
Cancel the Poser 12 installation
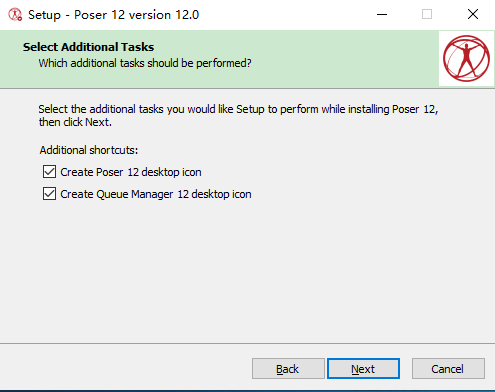pos(448,369)
